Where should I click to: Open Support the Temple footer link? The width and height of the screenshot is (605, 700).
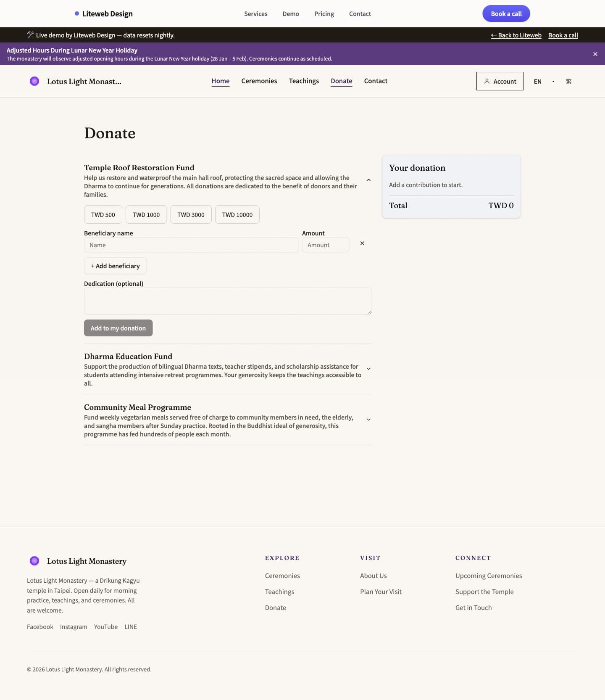(484, 592)
